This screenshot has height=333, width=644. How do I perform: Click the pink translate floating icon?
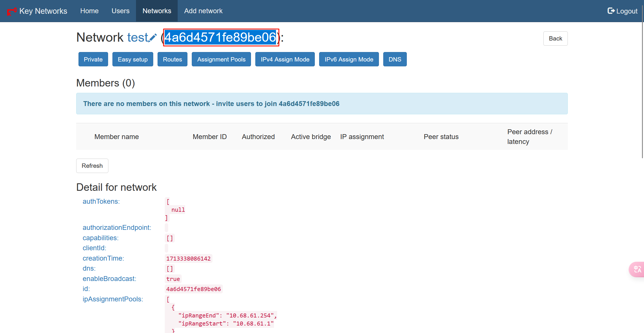click(637, 269)
